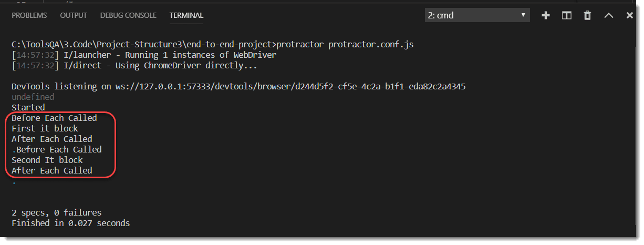Screen dimensions: 644x245
Task: Maximize panel with the upward chevron
Action: point(609,15)
